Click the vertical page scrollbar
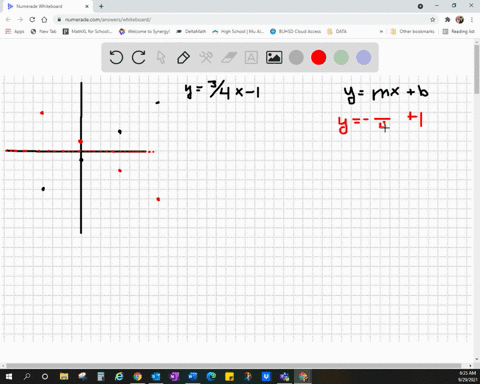 (477, 69)
